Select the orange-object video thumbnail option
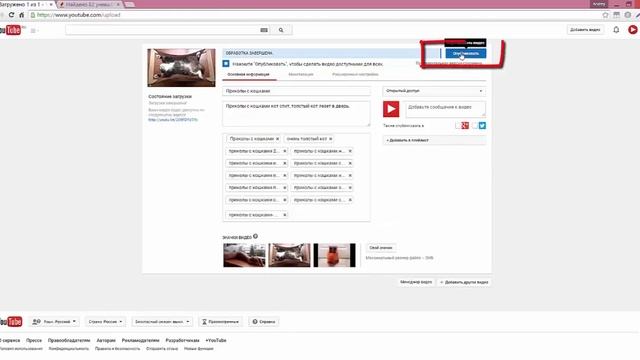640x360 pixels. click(x=334, y=255)
